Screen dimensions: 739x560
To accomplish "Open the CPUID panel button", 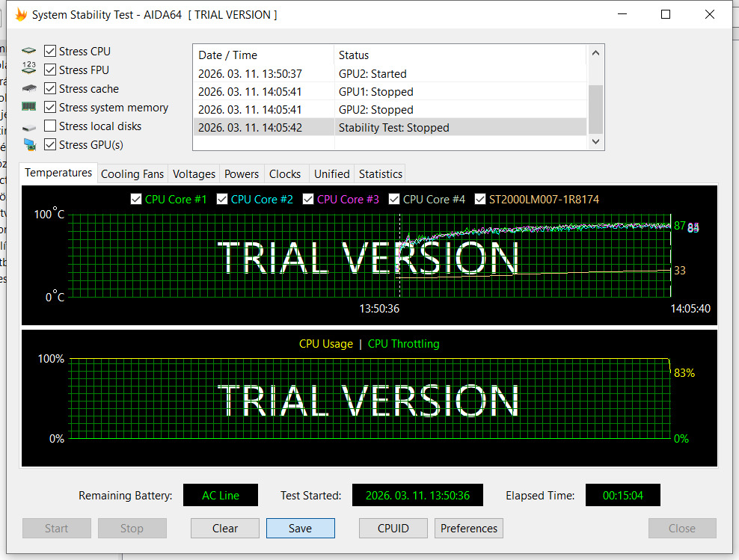I will (393, 529).
